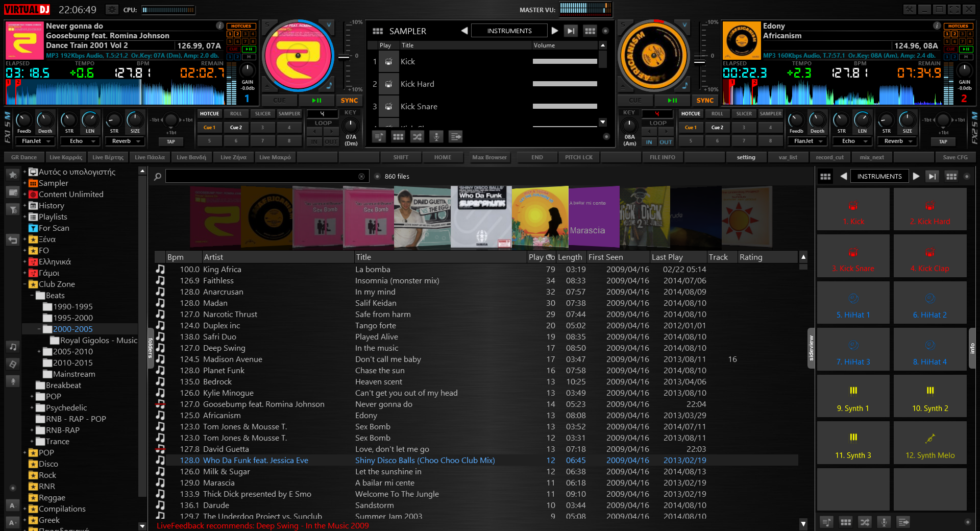
Task: Toggle SYNC on the left deck
Action: tap(349, 101)
